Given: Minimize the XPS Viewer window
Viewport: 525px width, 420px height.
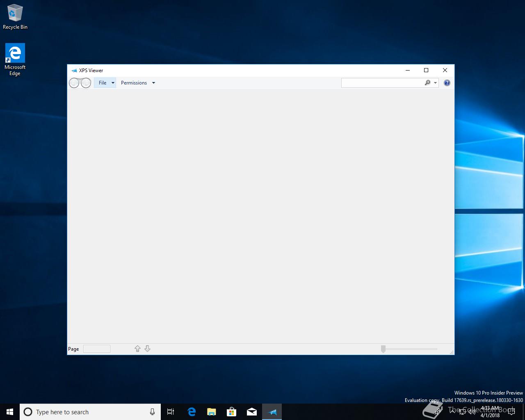Looking at the screenshot, I should click(408, 70).
